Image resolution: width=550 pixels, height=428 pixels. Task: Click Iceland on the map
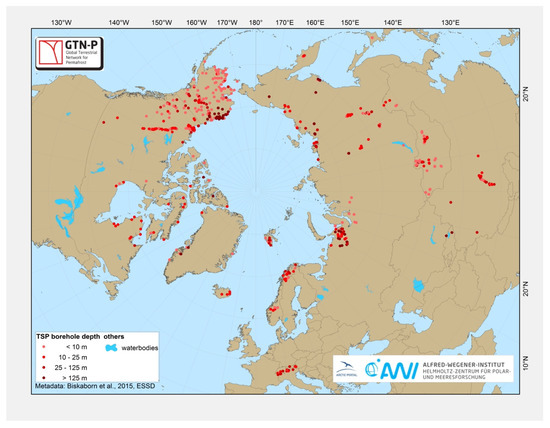(222, 291)
